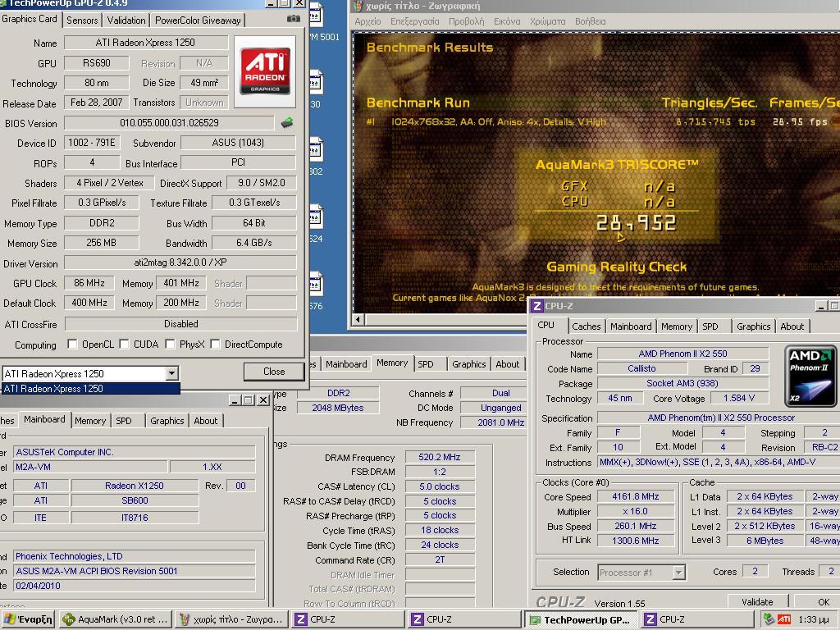Open the About tab in front CPU-Z window
Image resolution: width=840 pixels, height=630 pixels.
click(792, 326)
